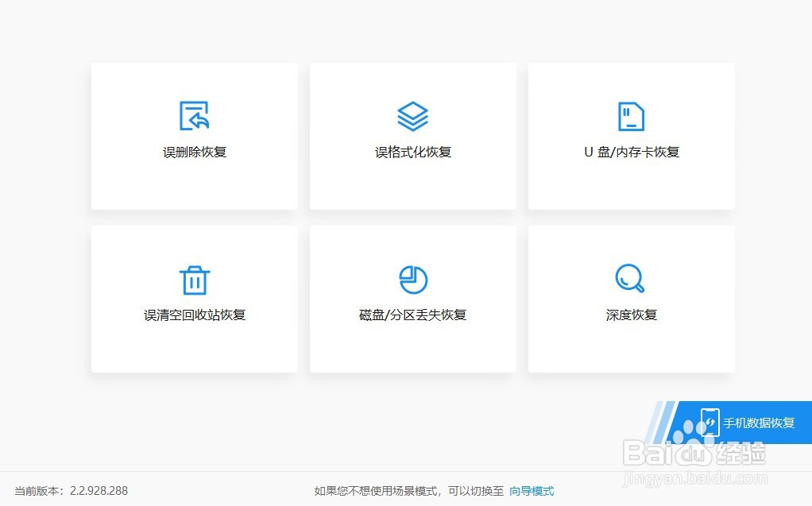
Task: Select the pie chart icon for 磁盘/分区丢失恢复
Action: point(412,279)
